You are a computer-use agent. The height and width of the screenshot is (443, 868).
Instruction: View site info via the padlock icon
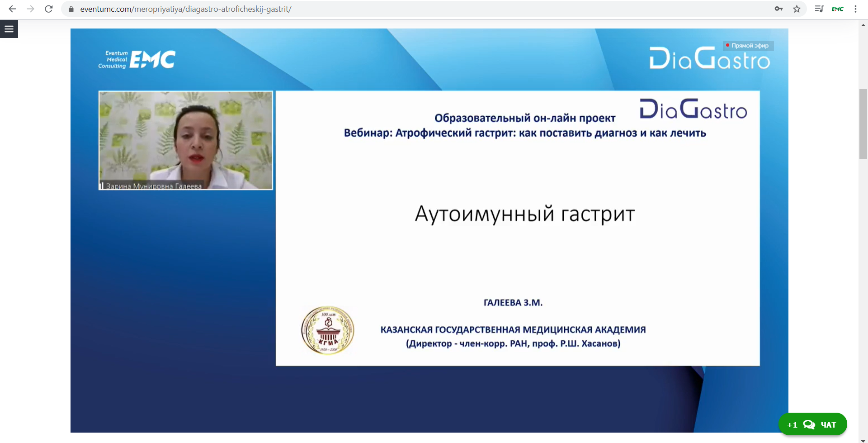(71, 9)
